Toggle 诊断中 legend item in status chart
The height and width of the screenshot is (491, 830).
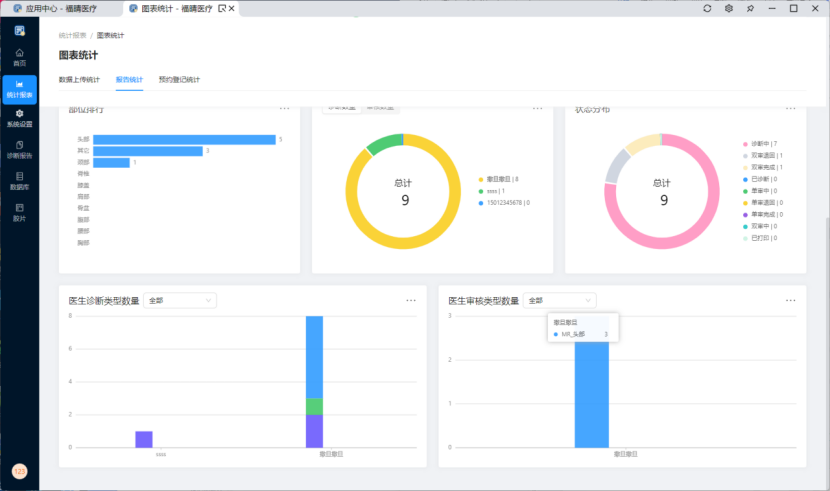click(x=764, y=144)
